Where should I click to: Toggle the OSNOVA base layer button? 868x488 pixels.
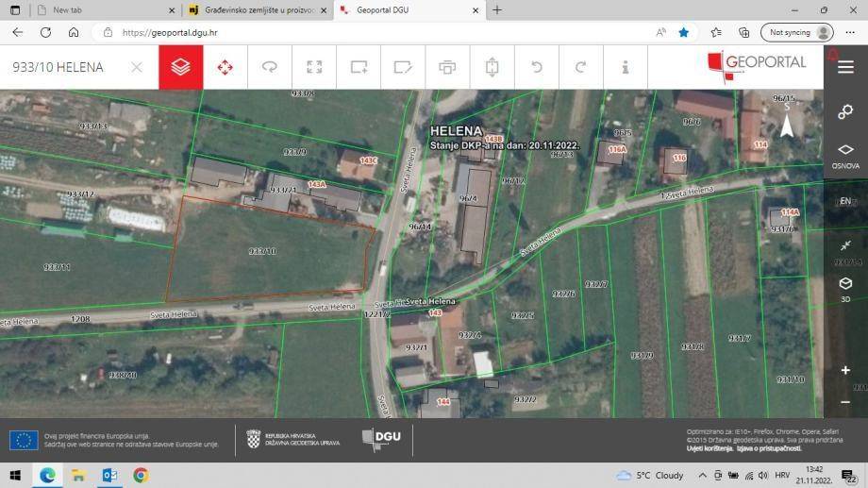tap(845, 156)
